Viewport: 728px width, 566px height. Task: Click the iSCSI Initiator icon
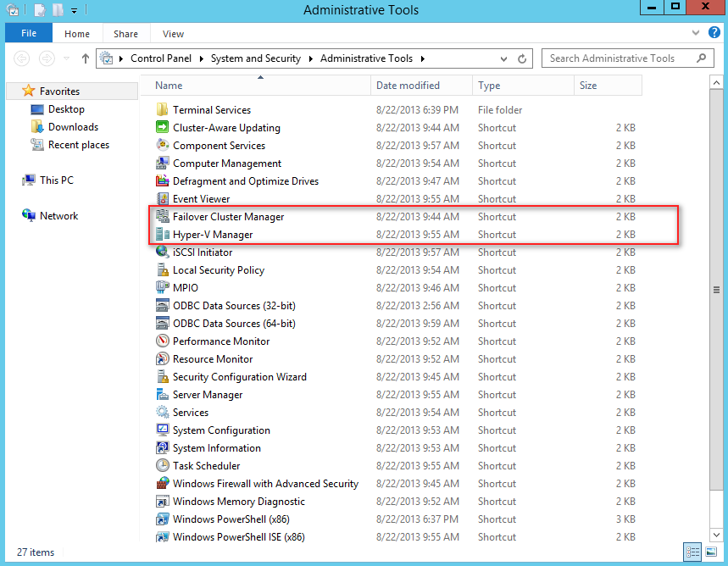click(162, 252)
